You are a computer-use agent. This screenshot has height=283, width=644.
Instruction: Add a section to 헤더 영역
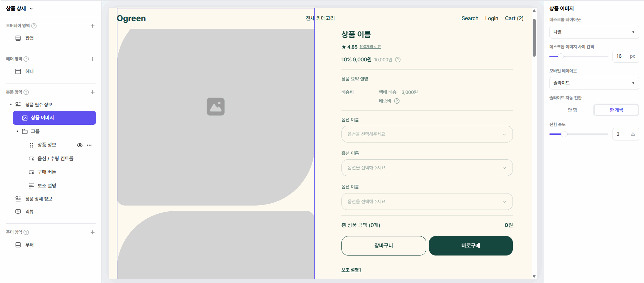click(x=93, y=59)
